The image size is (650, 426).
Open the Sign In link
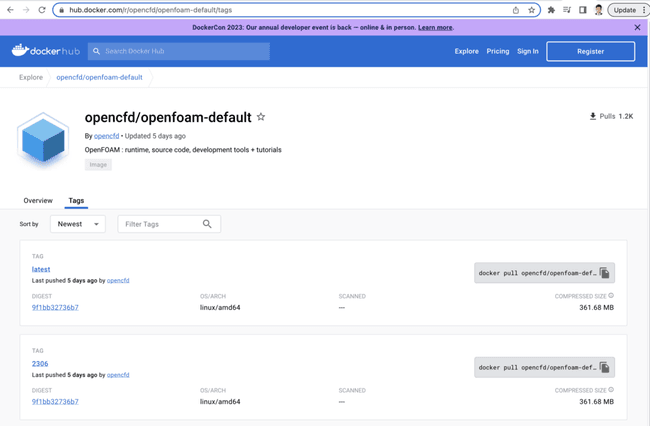point(528,51)
